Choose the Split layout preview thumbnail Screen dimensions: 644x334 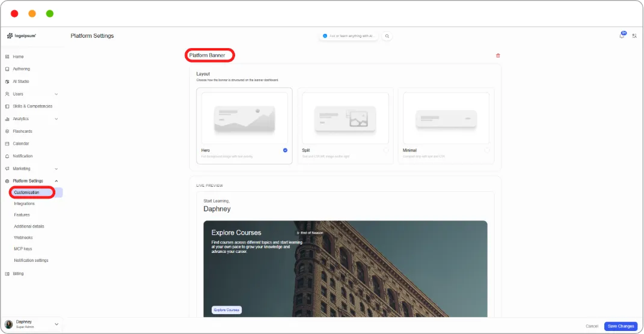tap(345, 118)
